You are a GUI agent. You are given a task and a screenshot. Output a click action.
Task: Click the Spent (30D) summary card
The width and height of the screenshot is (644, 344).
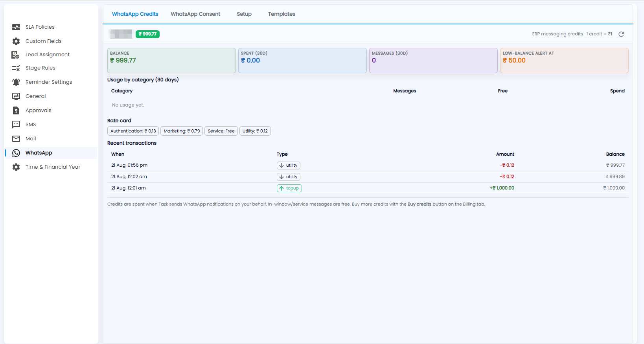[302, 61]
